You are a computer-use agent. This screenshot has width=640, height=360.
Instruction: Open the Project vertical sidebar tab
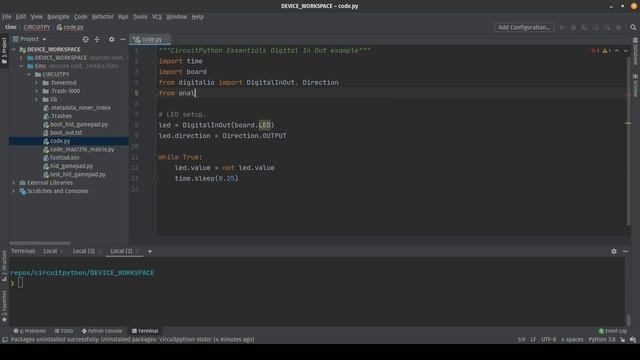(4, 51)
